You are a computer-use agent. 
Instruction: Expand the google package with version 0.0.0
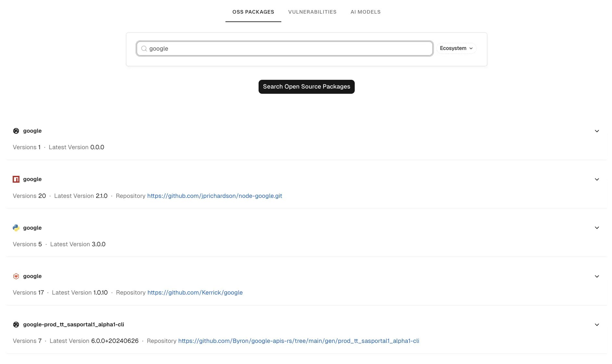tap(597, 131)
